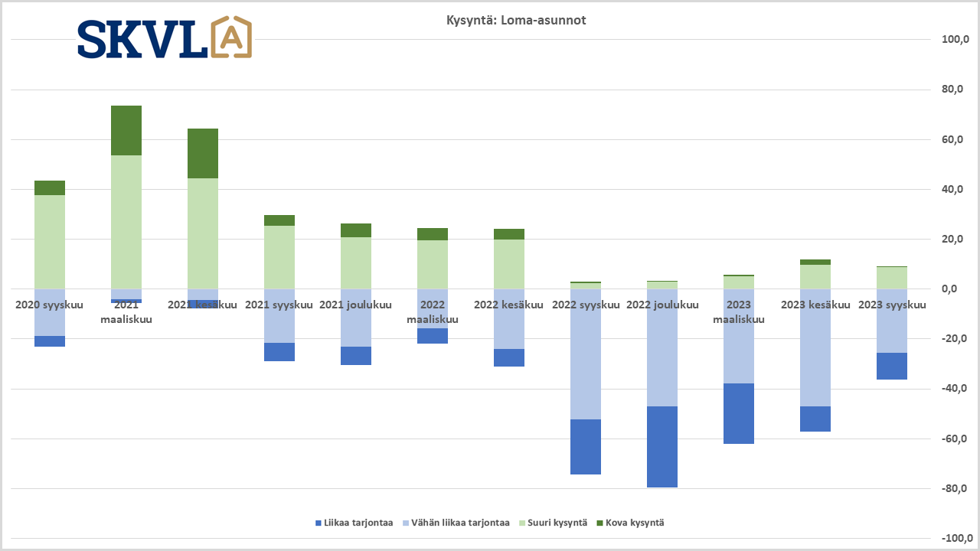Screen dimensions: 980x551
Task: Click the SKVL logo text
Action: point(142,40)
